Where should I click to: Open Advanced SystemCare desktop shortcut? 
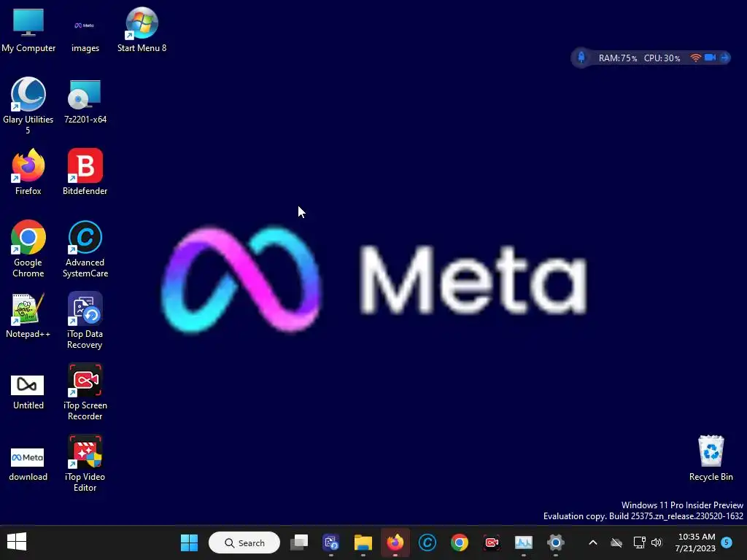point(85,249)
